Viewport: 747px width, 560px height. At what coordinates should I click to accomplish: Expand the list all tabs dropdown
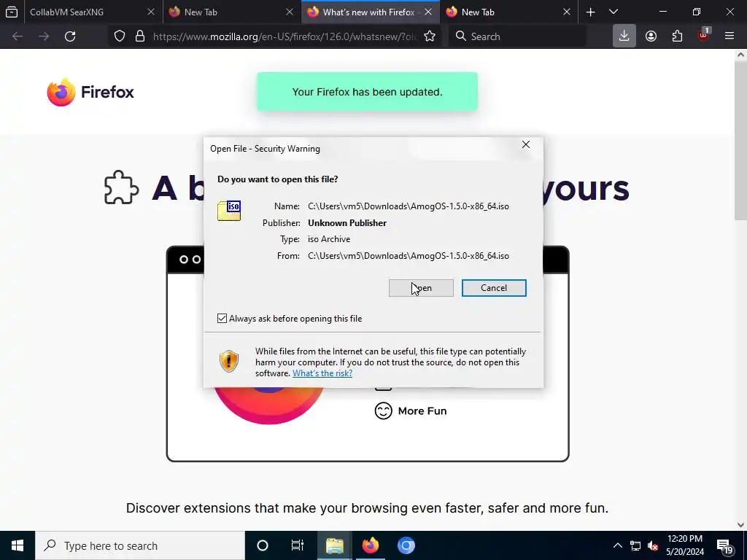pyautogui.click(x=613, y=12)
